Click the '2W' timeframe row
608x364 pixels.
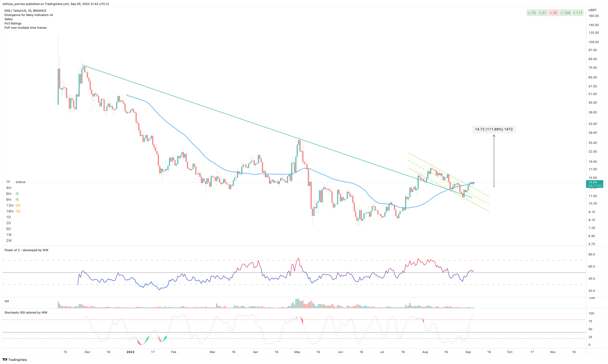pyautogui.click(x=9, y=241)
